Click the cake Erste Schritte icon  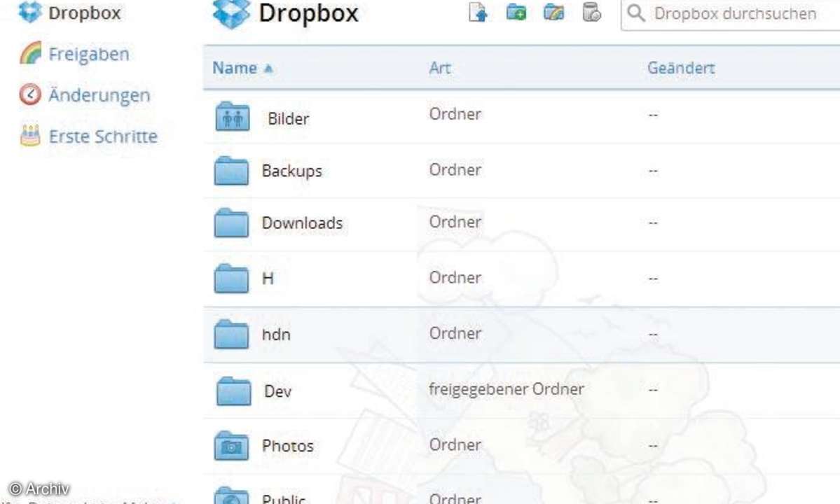click(x=30, y=135)
